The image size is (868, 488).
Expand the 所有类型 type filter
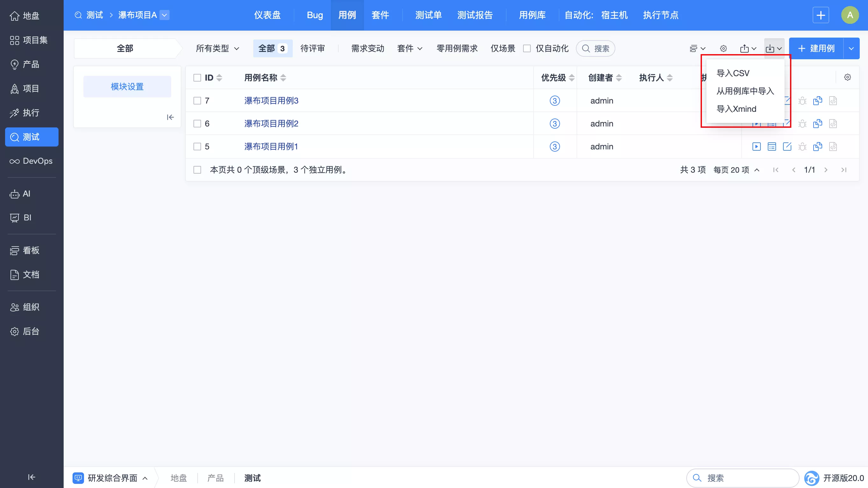[217, 48]
